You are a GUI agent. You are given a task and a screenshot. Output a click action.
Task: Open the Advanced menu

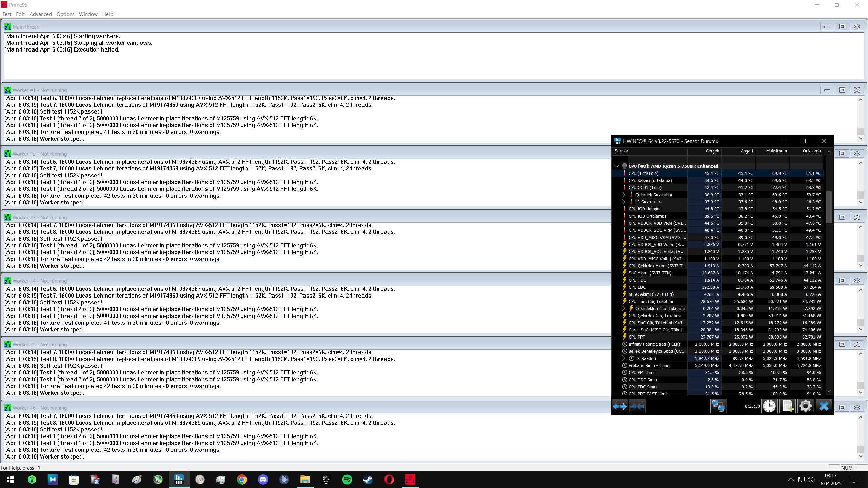point(41,14)
